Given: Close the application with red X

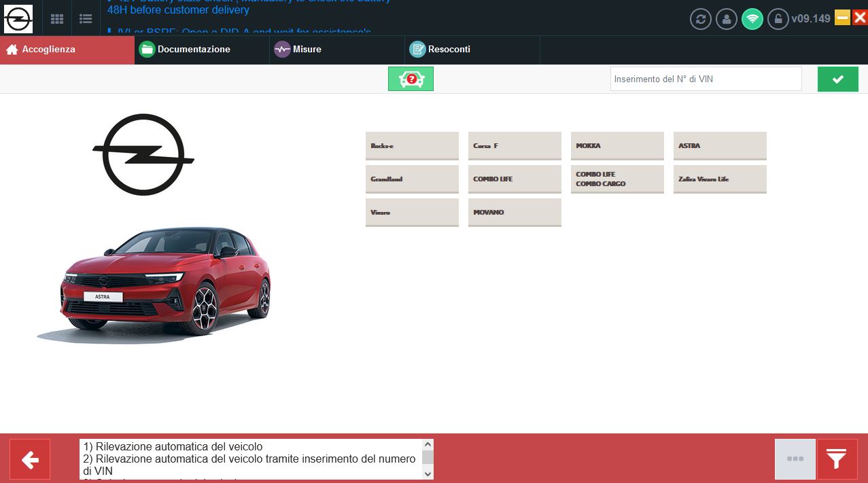Looking at the screenshot, I should (x=860, y=18).
